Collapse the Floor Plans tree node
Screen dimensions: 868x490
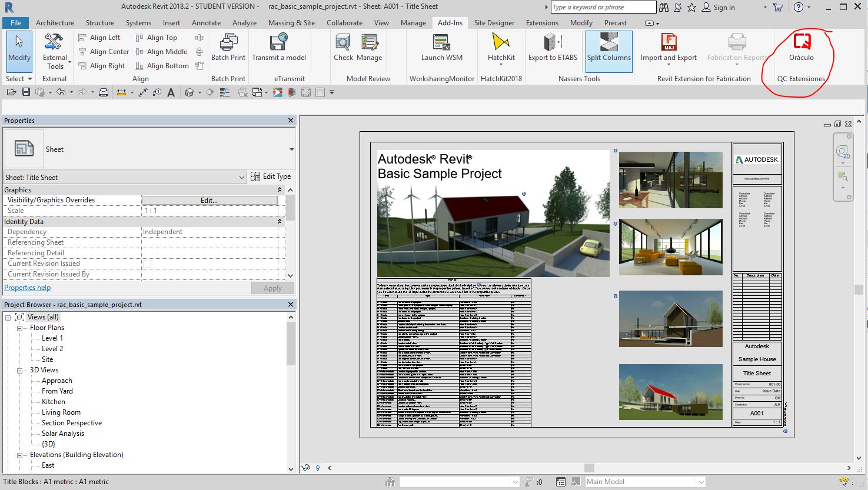(x=19, y=328)
